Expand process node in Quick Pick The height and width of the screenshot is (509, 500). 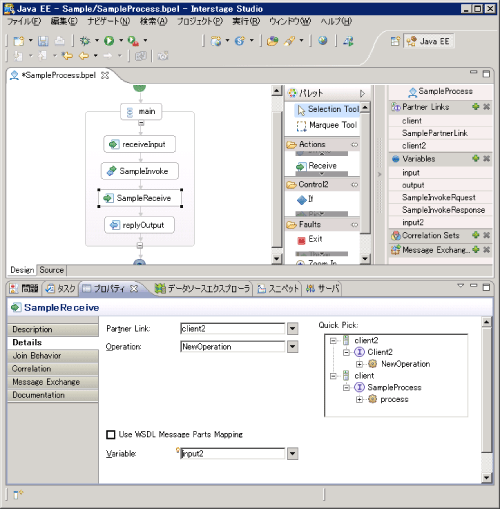(x=359, y=399)
